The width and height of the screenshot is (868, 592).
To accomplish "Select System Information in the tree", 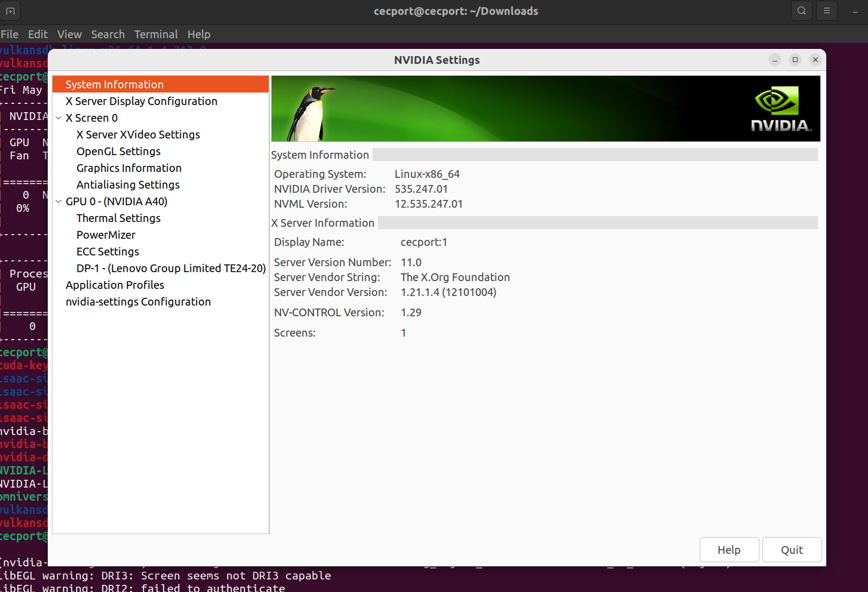I will (161, 84).
